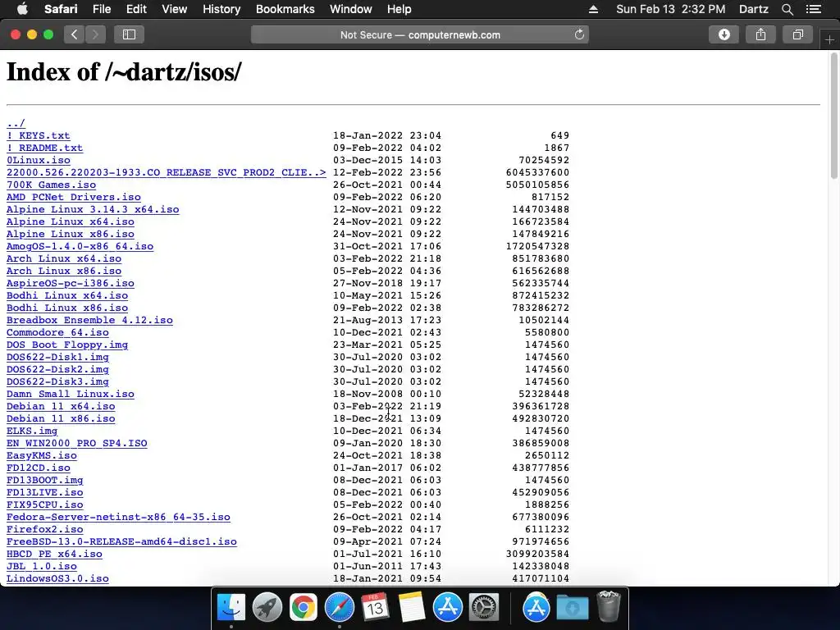This screenshot has height=630, width=840.
Task: Download Breadbox Ensemble 4.12.iso
Action: (89, 321)
